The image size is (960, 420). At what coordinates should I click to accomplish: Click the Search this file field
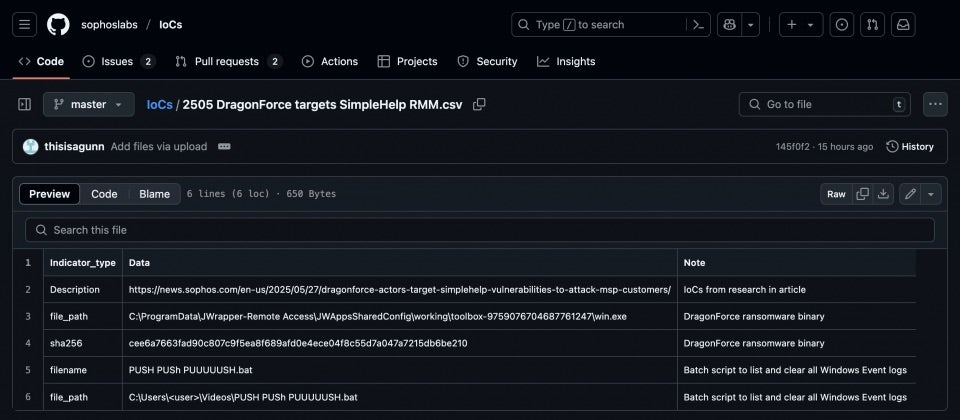[x=480, y=230]
